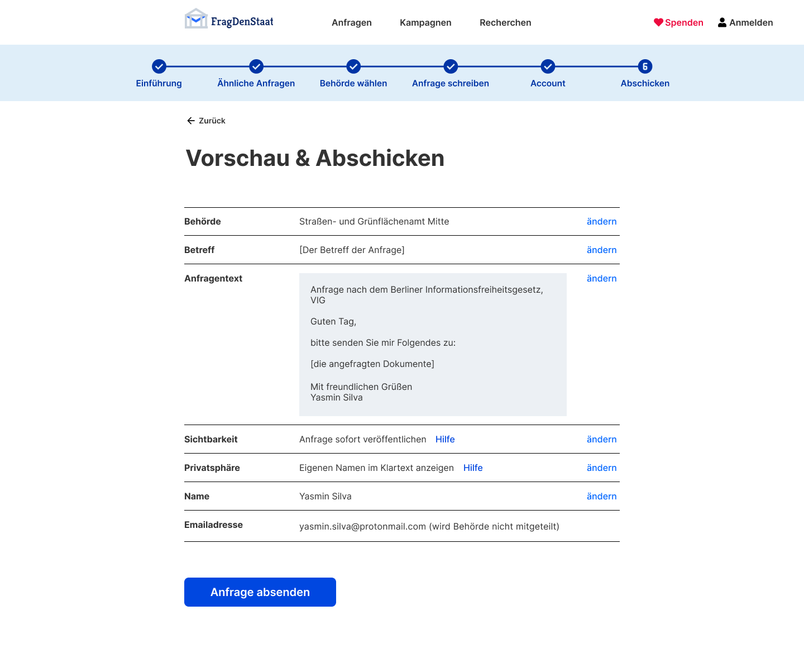
Task: Click the Emailadresse row label
Action: tap(213, 525)
